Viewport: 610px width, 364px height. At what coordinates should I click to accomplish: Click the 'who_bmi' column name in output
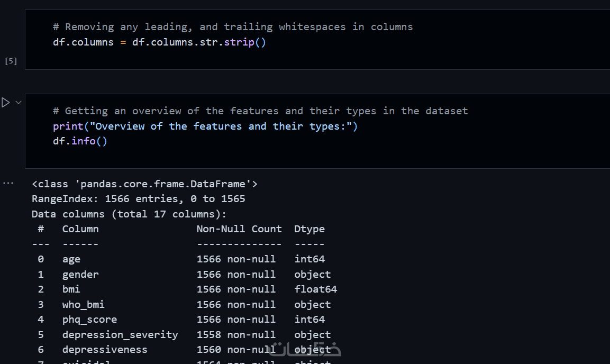click(83, 305)
